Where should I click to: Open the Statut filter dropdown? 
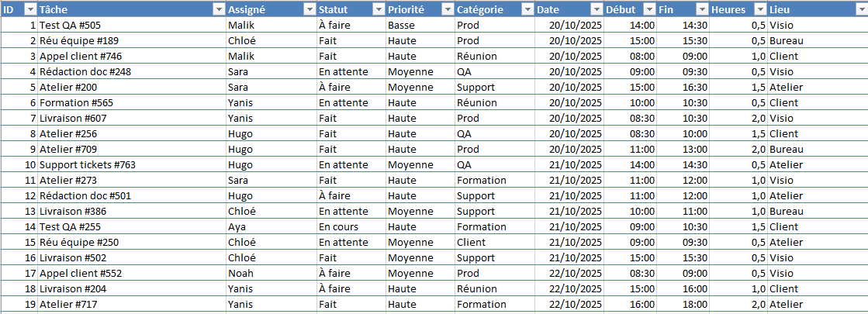pyautogui.click(x=379, y=9)
